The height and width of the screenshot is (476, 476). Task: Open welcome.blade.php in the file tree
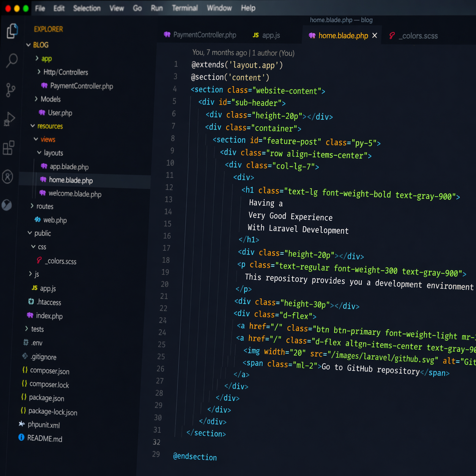(x=75, y=194)
